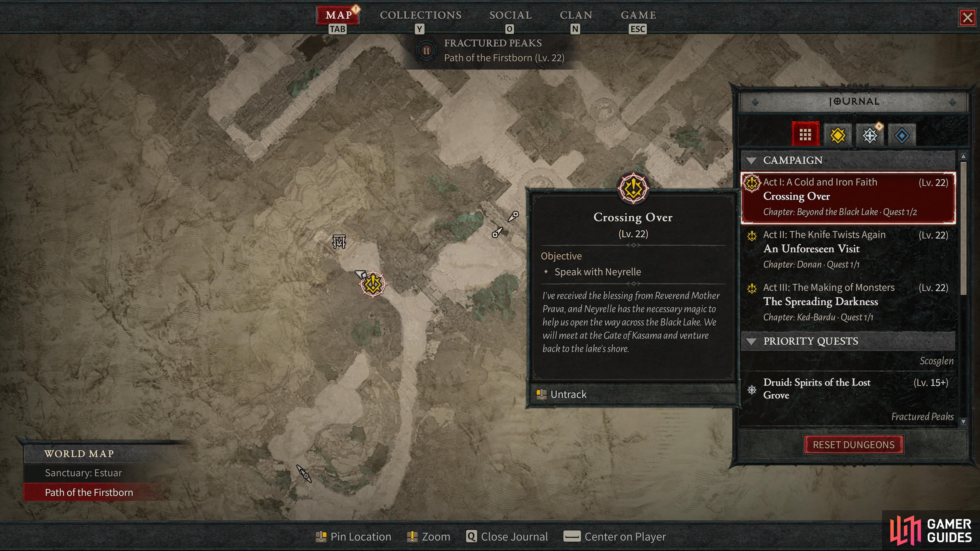Open the Social tab
This screenshot has width=980, height=551.
(510, 15)
